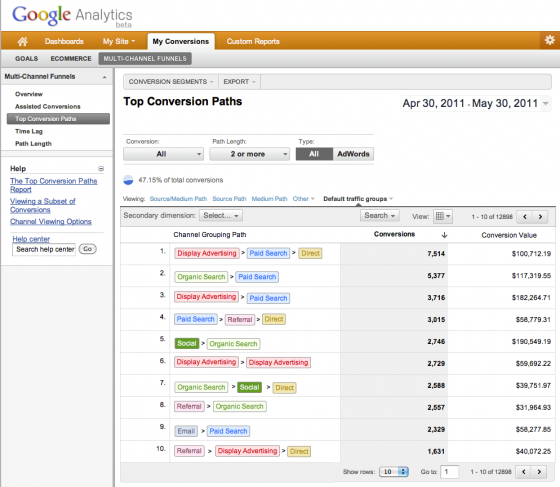Select the All type toggle
560x487 pixels.
(314, 154)
